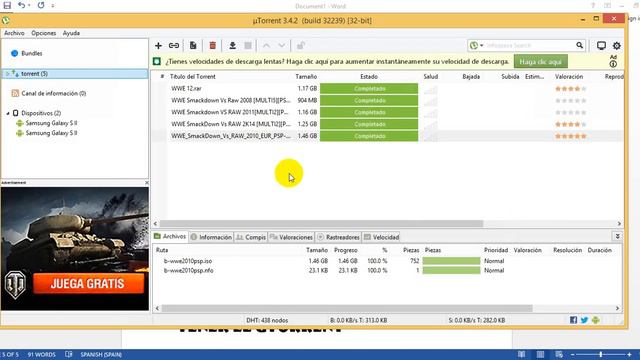The width and height of the screenshot is (640, 360).
Task: Switch to the Compis tab
Action: (251, 237)
